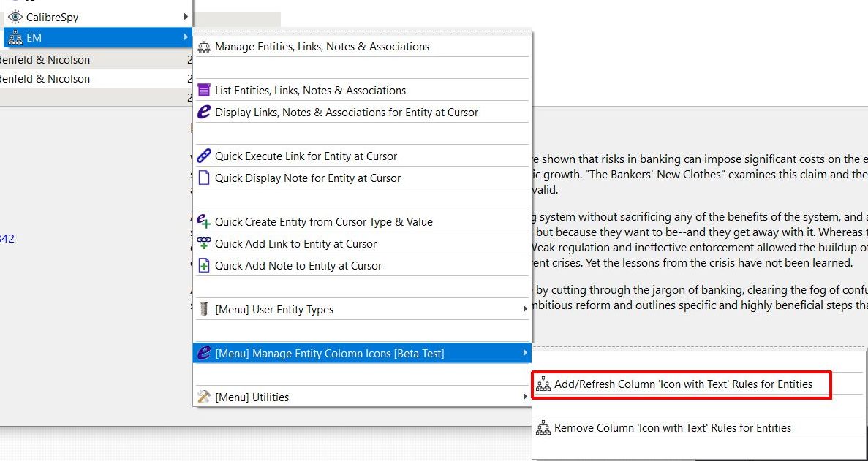This screenshot has height=461, width=868.
Task: Click the Display Links 'e' icon
Action: click(204, 113)
